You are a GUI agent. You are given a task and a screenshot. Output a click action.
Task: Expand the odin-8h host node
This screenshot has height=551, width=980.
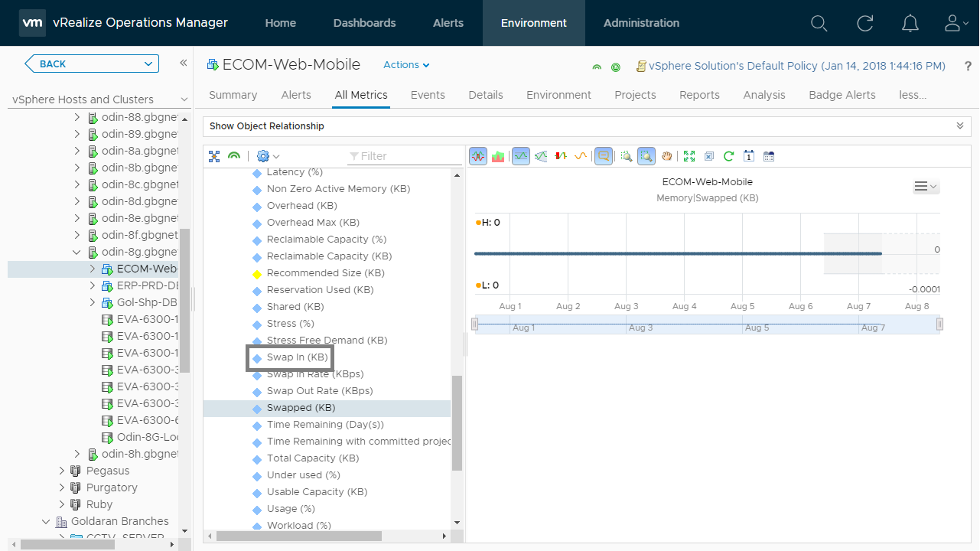pyautogui.click(x=77, y=454)
